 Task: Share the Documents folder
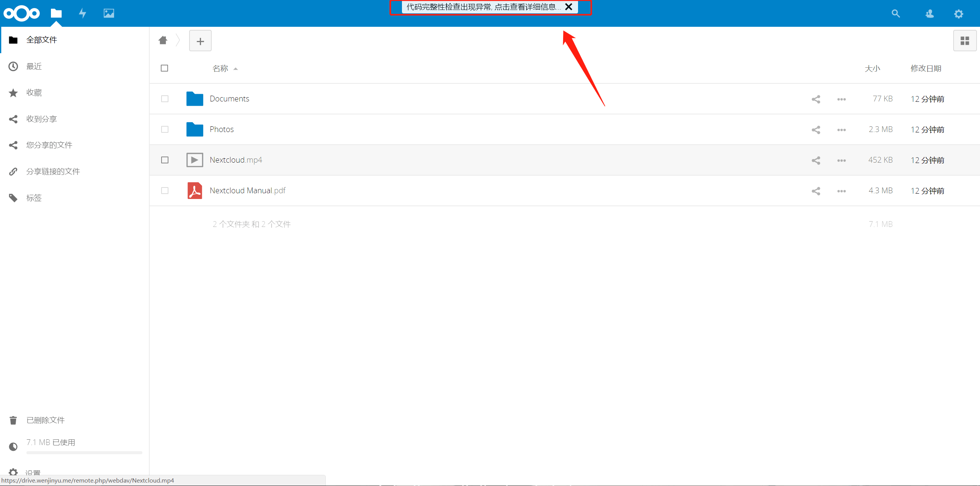(x=816, y=99)
